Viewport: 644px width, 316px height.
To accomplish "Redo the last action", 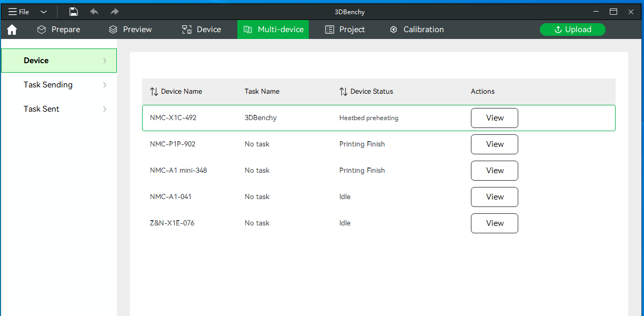I will (x=114, y=12).
